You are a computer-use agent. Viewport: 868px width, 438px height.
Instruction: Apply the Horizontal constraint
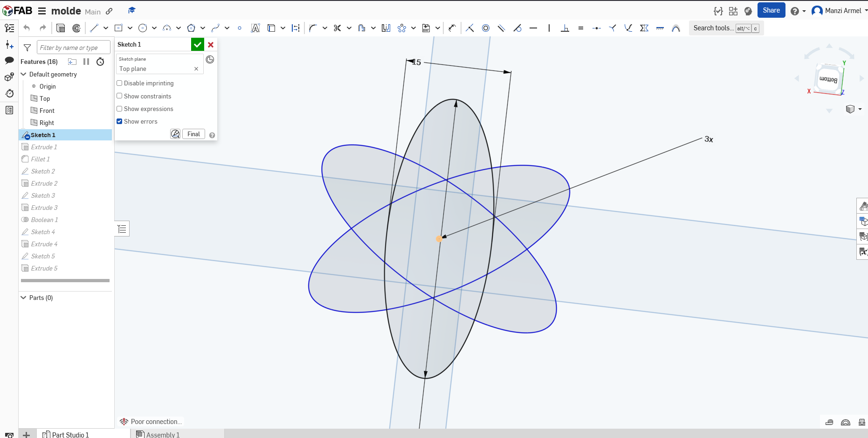click(533, 28)
